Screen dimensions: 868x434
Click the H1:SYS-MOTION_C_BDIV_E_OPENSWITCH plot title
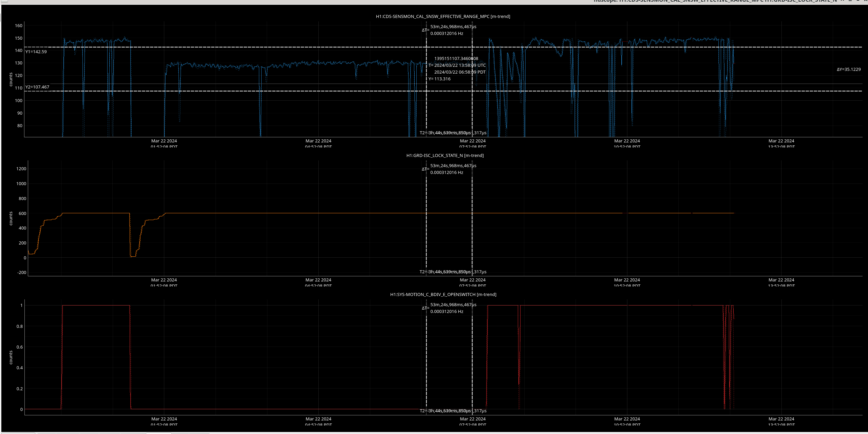point(443,294)
